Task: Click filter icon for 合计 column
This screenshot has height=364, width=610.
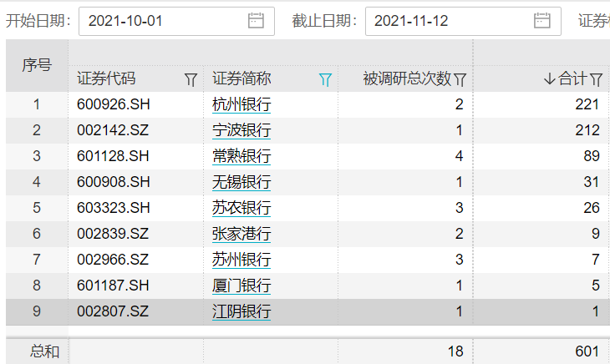Action: [597, 79]
